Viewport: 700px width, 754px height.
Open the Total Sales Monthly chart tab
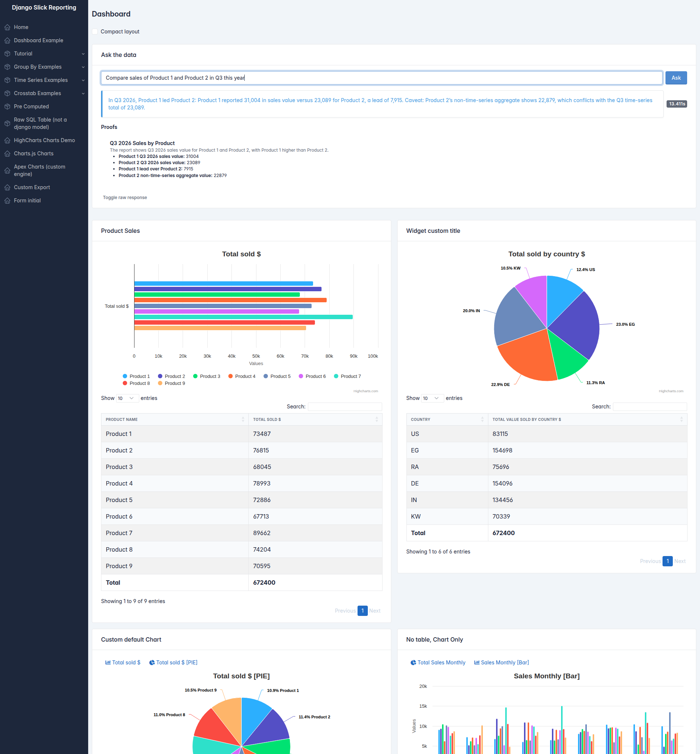pyautogui.click(x=438, y=663)
